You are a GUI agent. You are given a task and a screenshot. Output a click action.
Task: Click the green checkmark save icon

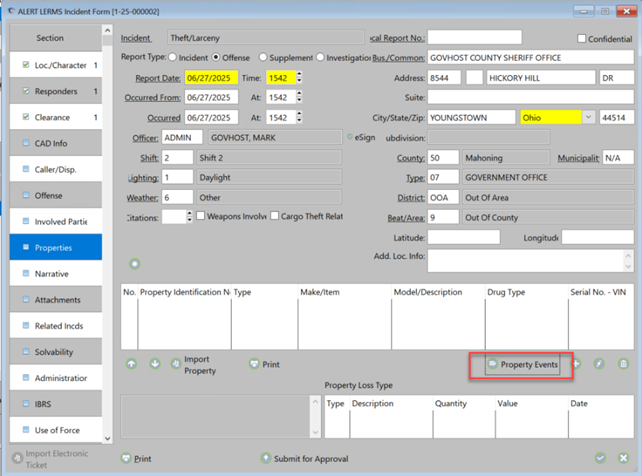coord(600,458)
